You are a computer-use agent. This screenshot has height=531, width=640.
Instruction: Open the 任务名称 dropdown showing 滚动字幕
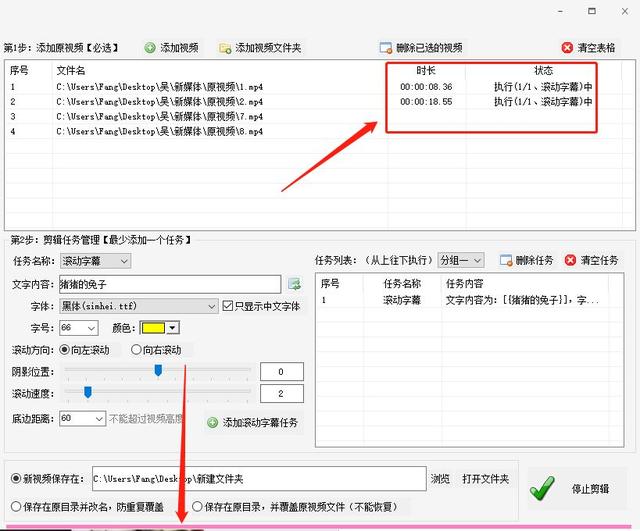point(95,261)
